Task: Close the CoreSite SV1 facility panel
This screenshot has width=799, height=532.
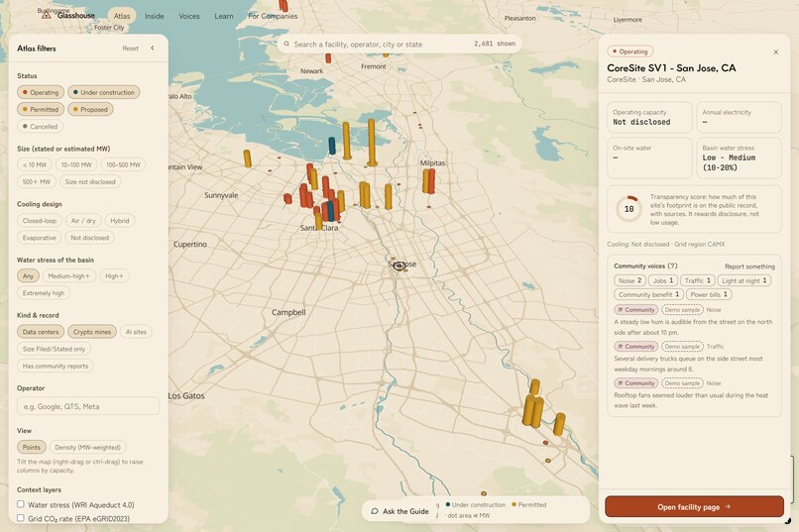Action: click(x=775, y=52)
